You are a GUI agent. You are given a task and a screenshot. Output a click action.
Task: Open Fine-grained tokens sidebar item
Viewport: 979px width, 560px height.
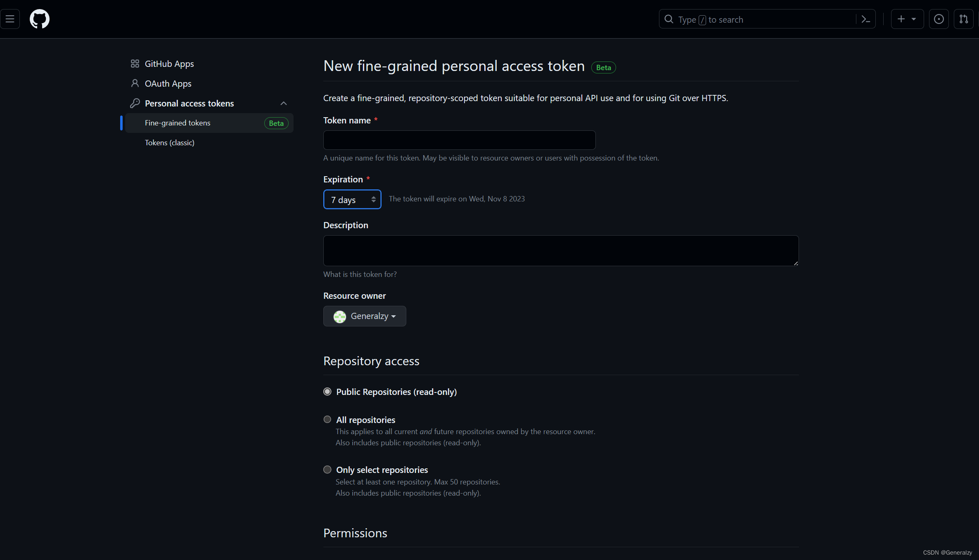pyautogui.click(x=178, y=123)
